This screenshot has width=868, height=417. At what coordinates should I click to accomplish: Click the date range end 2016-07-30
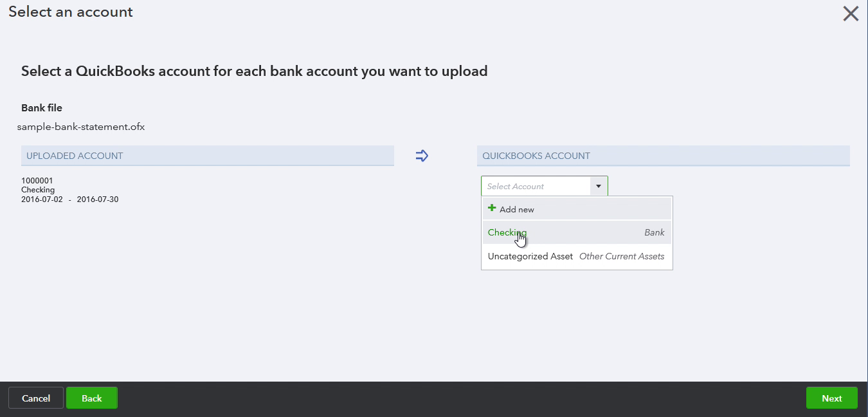98,199
